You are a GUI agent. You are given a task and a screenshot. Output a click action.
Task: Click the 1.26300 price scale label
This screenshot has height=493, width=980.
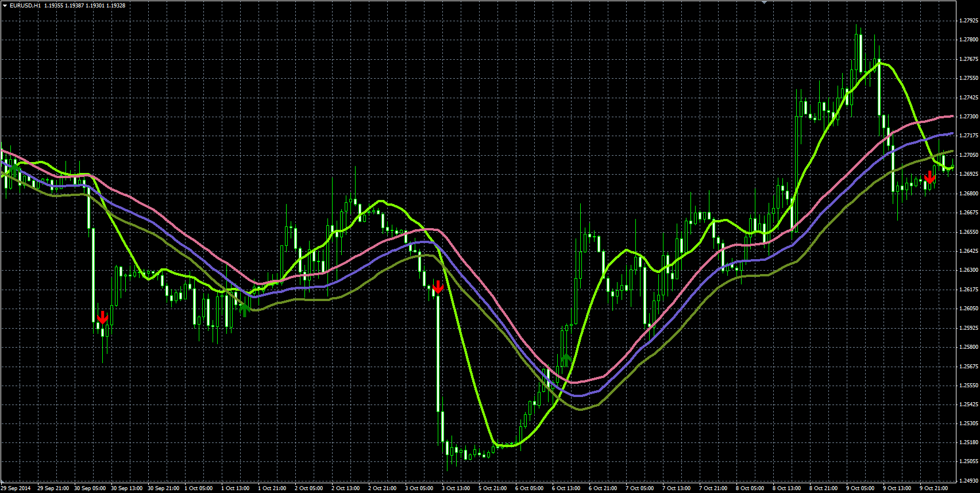pyautogui.click(x=969, y=270)
